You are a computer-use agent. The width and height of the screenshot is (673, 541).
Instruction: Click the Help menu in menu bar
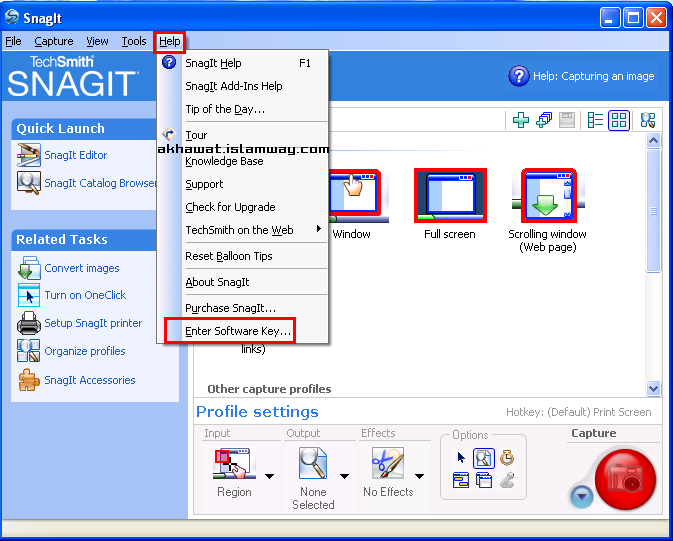pyautogui.click(x=170, y=41)
